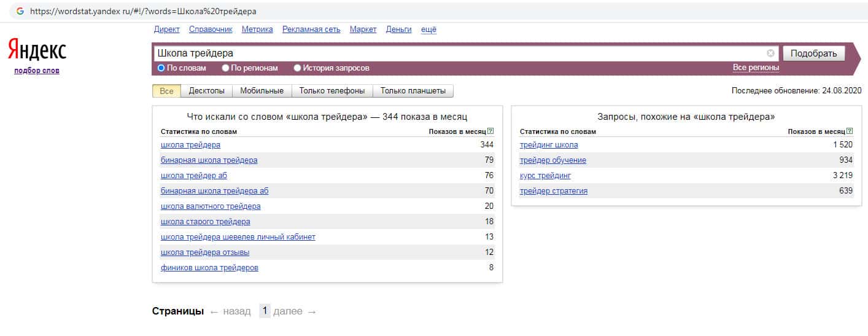Expand the 'ещё' services menu

point(428,29)
